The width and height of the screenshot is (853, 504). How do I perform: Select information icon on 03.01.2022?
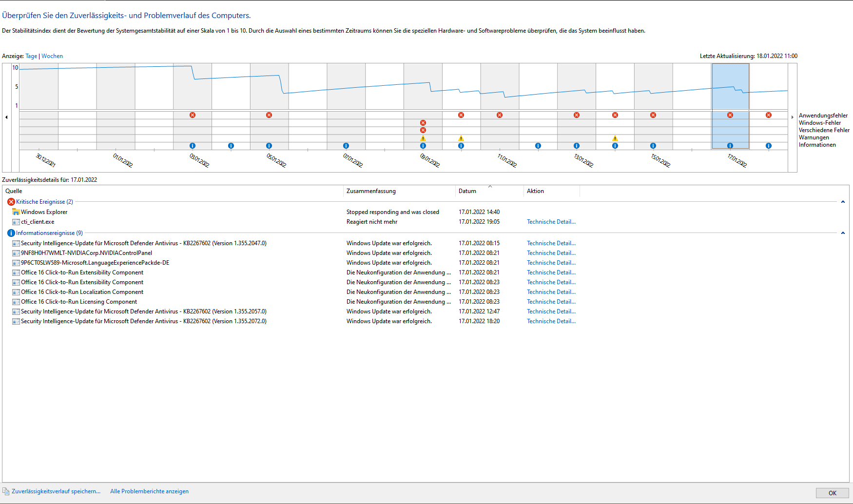point(193,146)
